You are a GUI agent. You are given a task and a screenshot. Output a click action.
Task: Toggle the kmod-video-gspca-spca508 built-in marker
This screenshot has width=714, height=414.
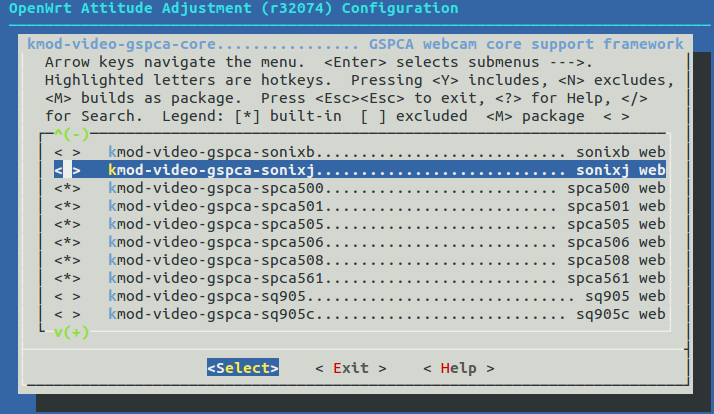coord(67,260)
